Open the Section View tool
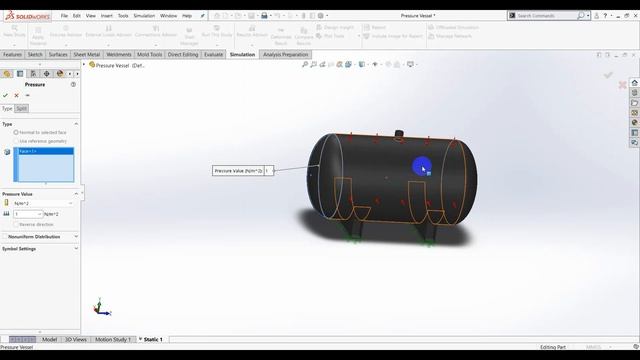This screenshot has width=640, height=360. 331,64
